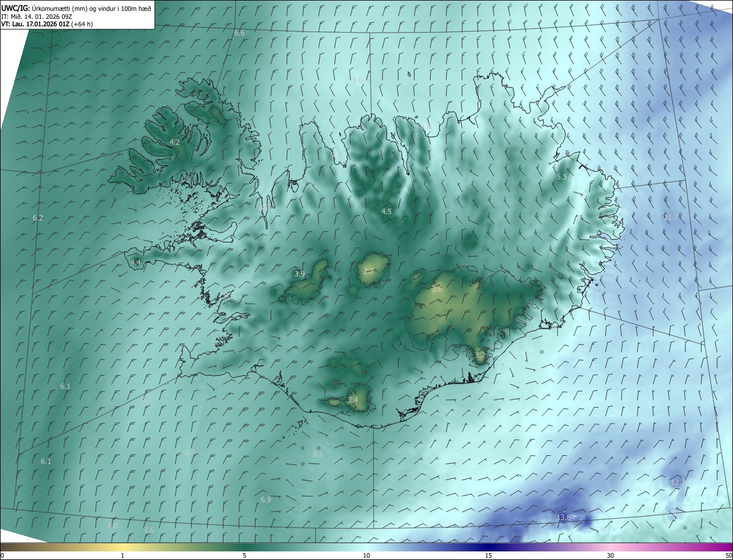Screen dimensions: 733x560
Task: Click the 11.7 value label east of Iceland
Action: (671, 217)
